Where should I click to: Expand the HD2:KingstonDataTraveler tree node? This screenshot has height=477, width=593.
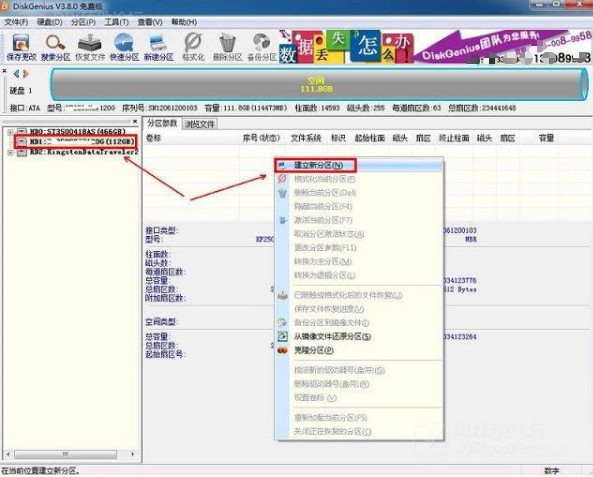click(x=10, y=152)
